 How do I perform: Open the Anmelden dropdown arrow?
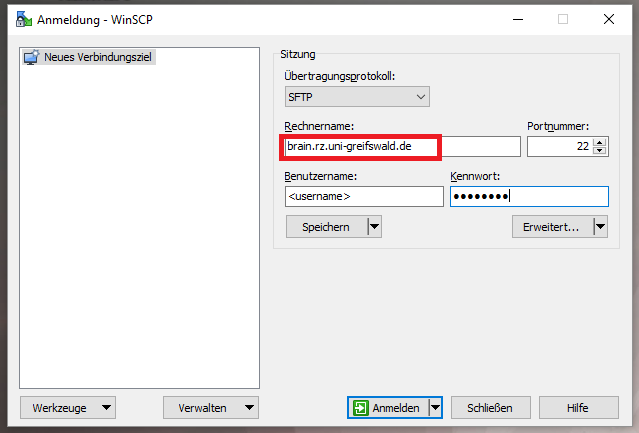tap(434, 408)
